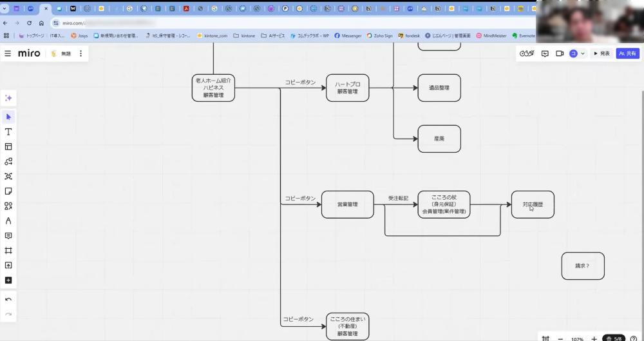Open site information icon in address bar
This screenshot has width=644, height=341.
click(x=56, y=23)
